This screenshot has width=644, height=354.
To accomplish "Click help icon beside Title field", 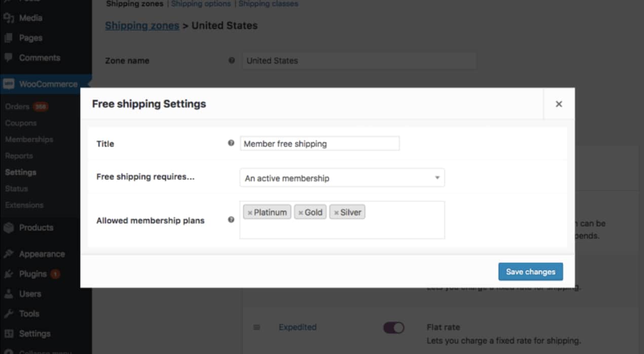I will click(x=231, y=143).
